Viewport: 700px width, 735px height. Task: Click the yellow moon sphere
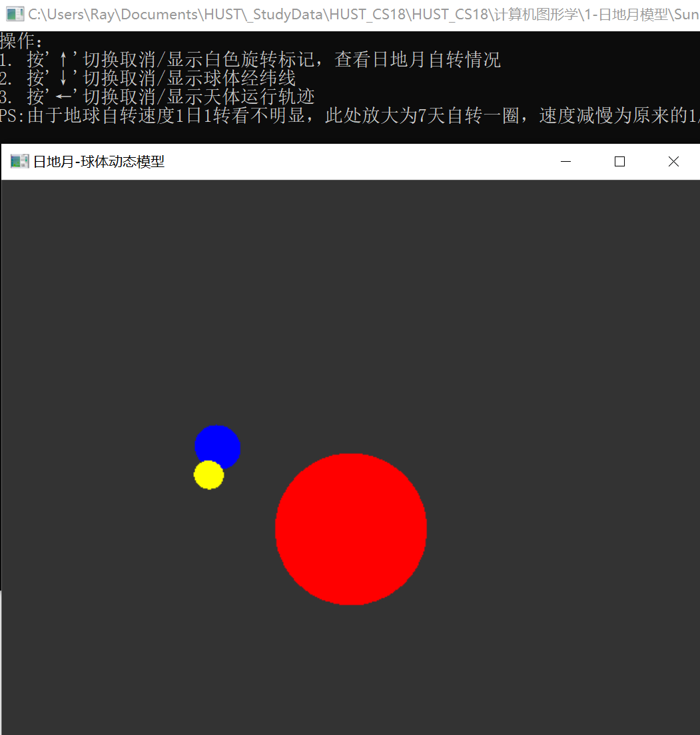pos(208,475)
